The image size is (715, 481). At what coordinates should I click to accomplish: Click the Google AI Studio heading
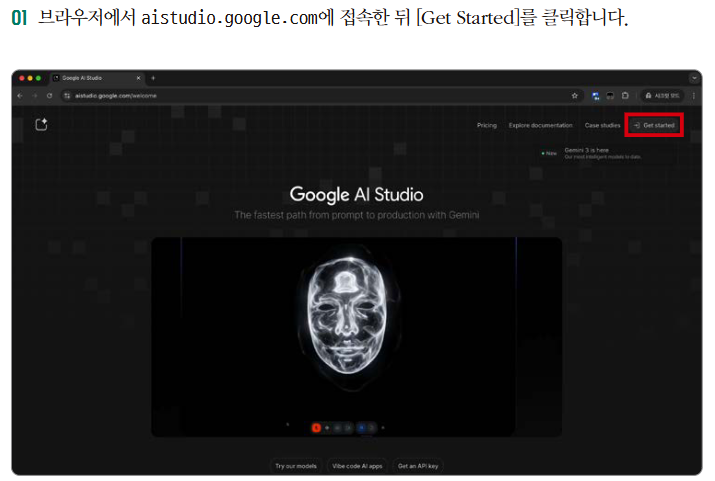(357, 195)
